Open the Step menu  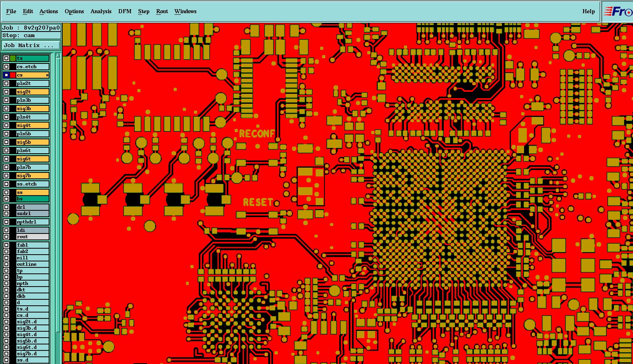pyautogui.click(x=144, y=11)
